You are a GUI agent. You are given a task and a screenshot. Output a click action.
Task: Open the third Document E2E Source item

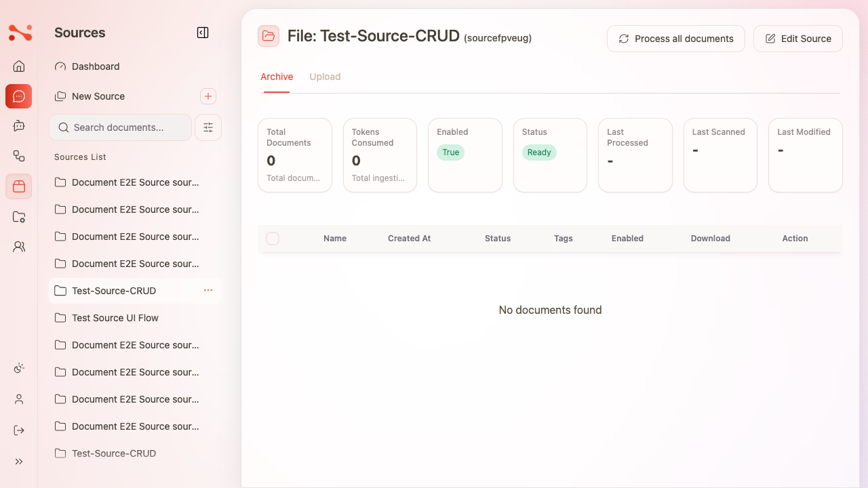click(135, 237)
